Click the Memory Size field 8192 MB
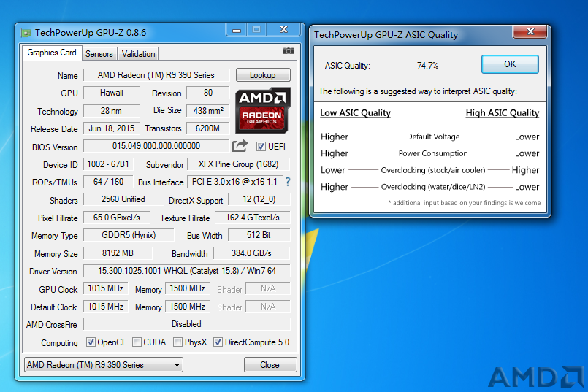The width and height of the screenshot is (588, 392). coord(118,253)
